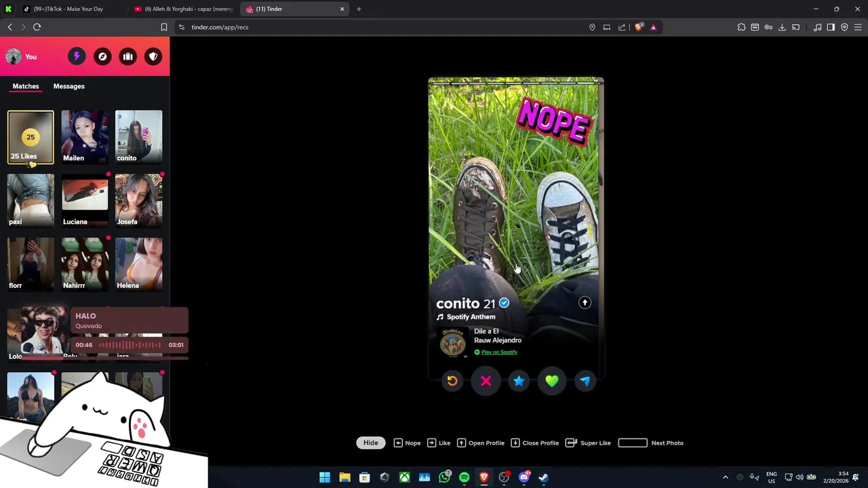Click the Nope keyboard shortcut label

(x=412, y=443)
